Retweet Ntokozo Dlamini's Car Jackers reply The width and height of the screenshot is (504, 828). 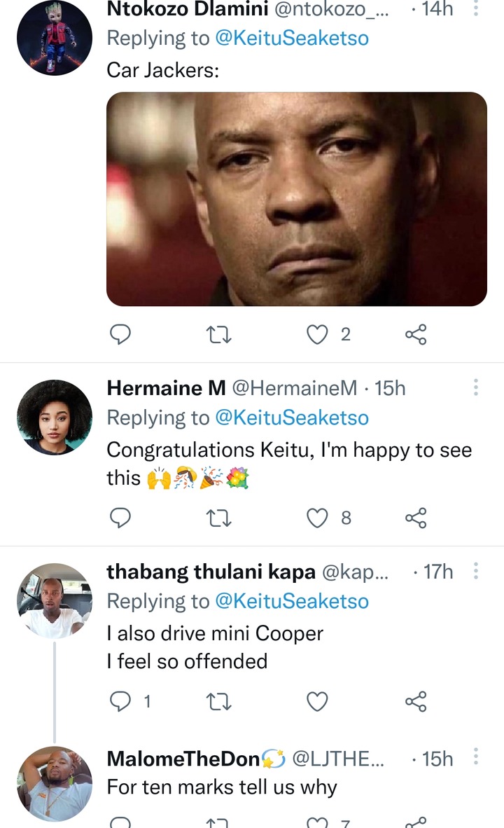pyautogui.click(x=218, y=334)
